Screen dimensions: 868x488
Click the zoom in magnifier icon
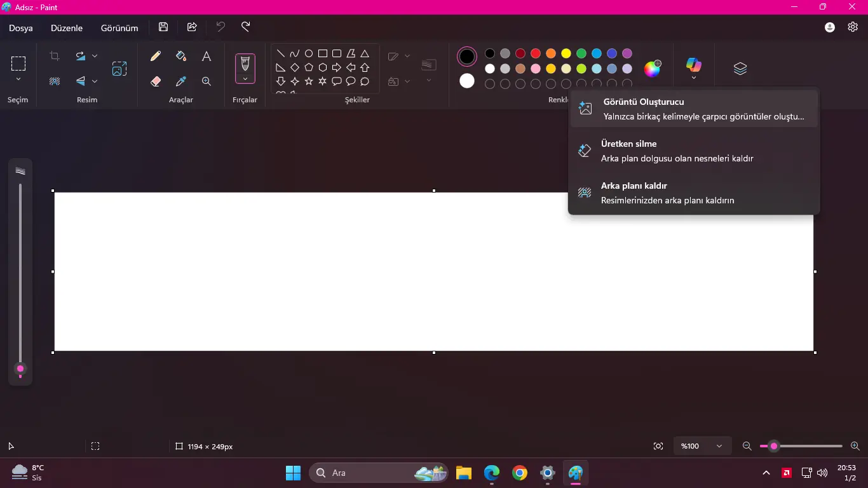pyautogui.click(x=855, y=446)
